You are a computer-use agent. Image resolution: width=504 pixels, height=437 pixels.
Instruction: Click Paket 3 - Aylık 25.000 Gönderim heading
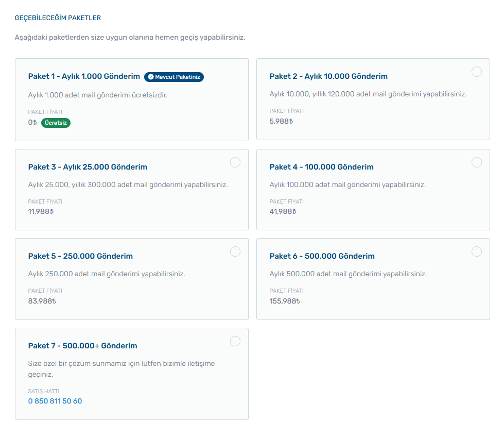pos(88,167)
